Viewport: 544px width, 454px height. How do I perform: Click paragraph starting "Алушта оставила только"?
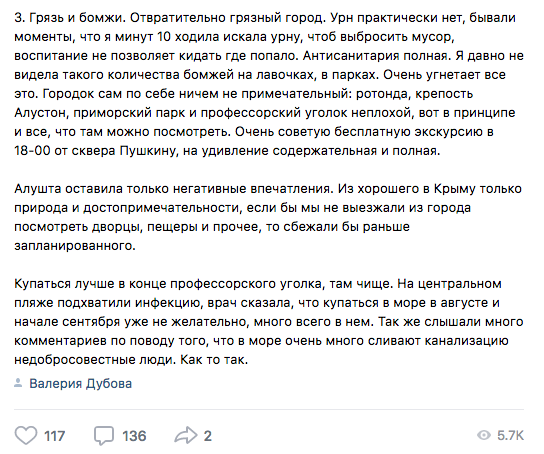point(268,217)
